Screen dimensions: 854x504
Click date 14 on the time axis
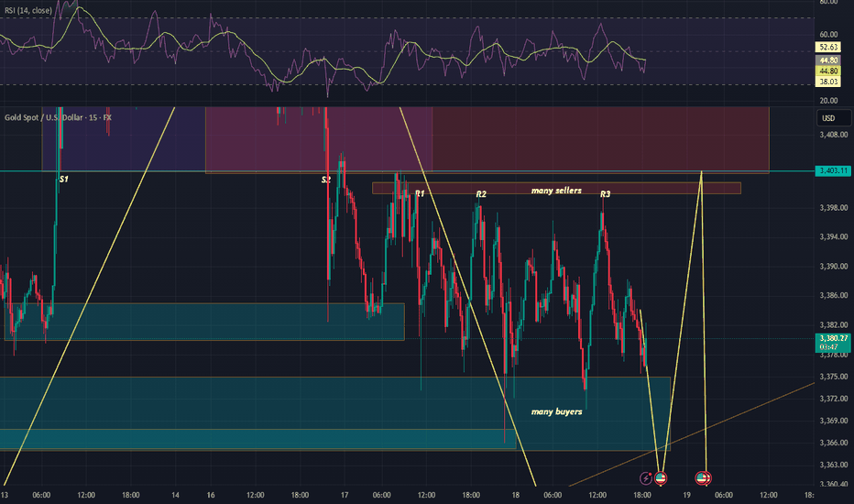click(x=175, y=495)
